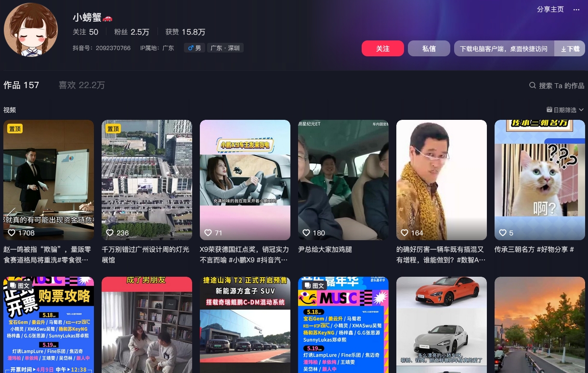Click the 广东·深圳 location tag

click(225, 48)
